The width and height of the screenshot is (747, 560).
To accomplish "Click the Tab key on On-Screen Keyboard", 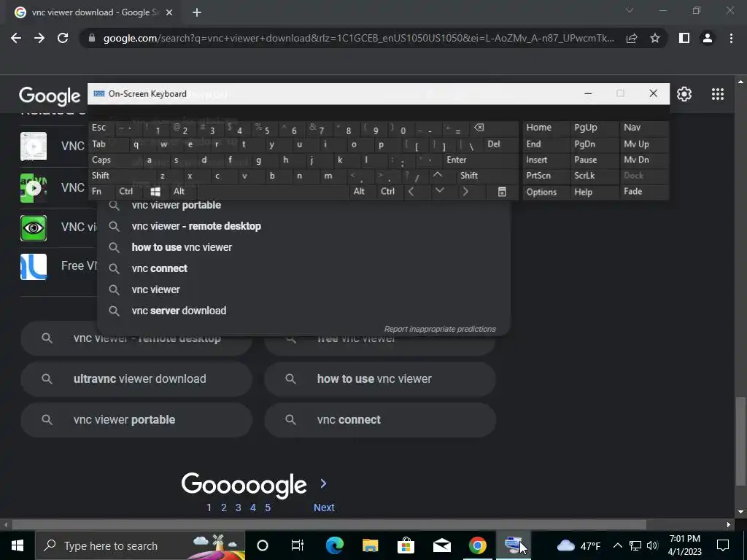I will point(98,144).
